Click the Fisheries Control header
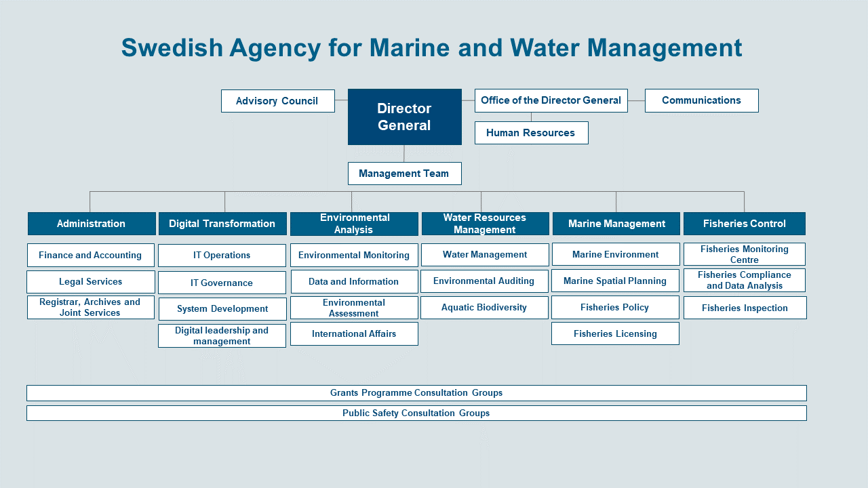868x488 pixels. (x=744, y=224)
